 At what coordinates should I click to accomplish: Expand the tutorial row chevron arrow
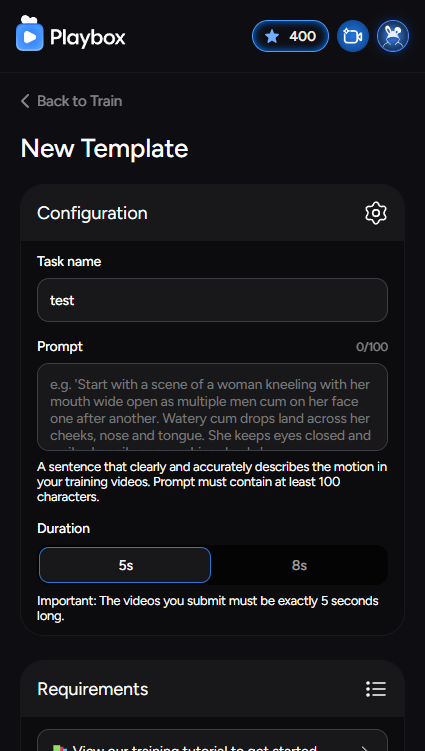(365, 748)
